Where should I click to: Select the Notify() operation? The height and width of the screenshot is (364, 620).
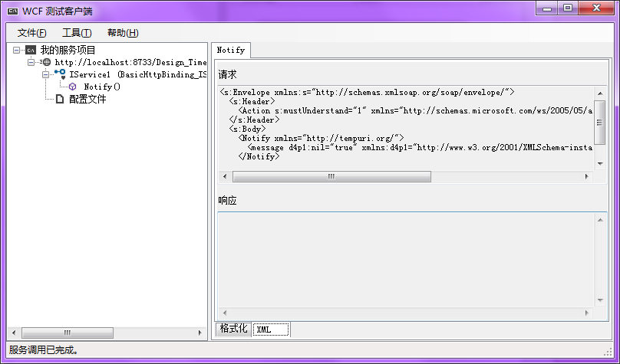coord(102,87)
